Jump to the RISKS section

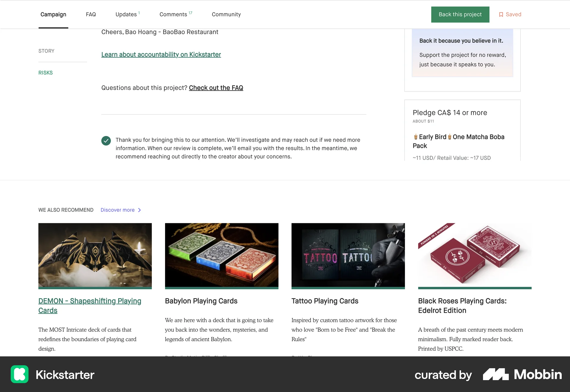point(45,72)
